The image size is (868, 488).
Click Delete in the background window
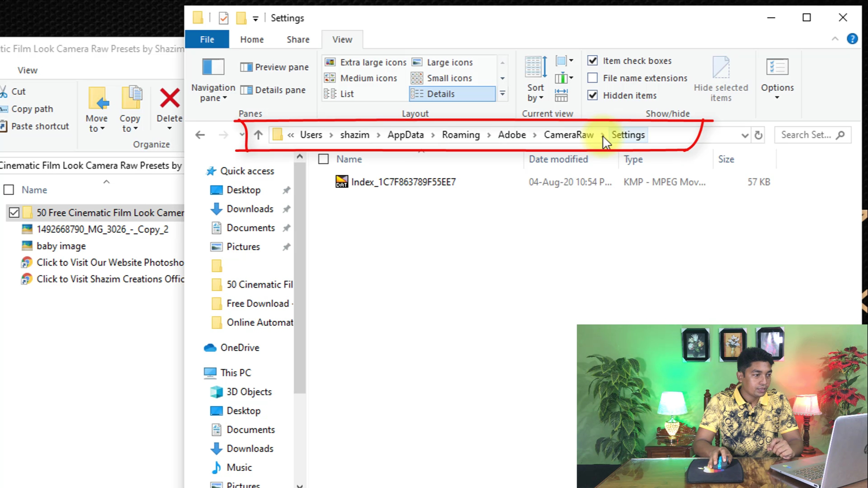170,109
